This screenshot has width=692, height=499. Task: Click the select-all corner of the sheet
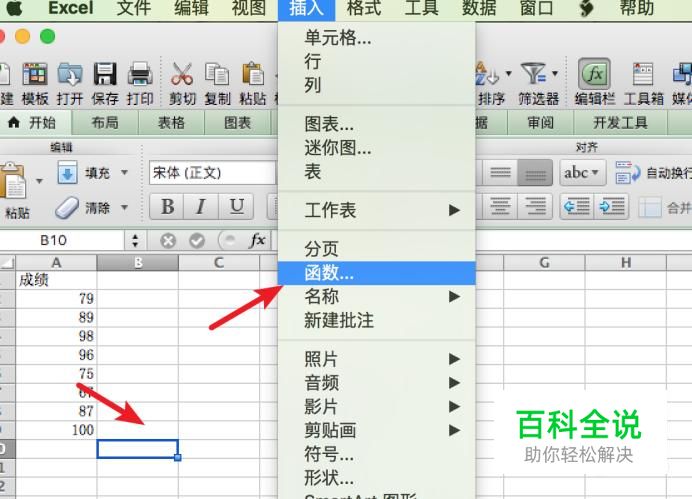[x=7, y=263]
